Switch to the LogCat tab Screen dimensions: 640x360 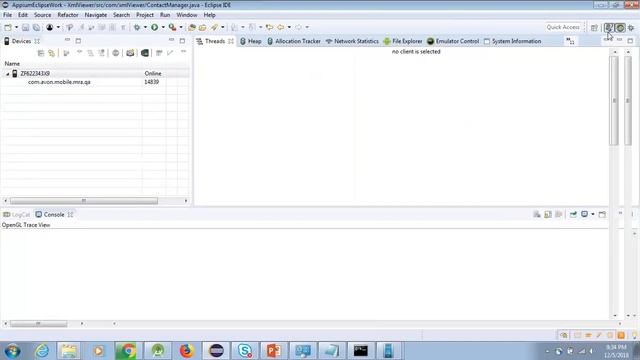16,215
